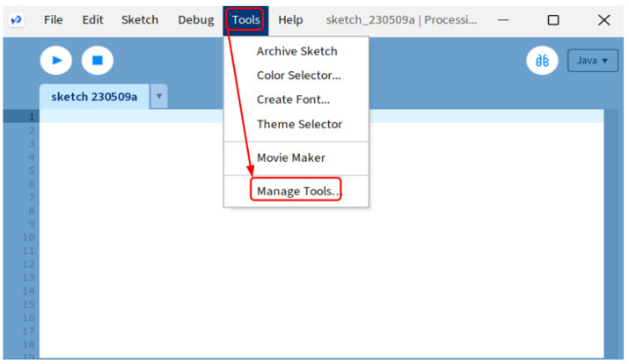Open the Debug menu

196,19
